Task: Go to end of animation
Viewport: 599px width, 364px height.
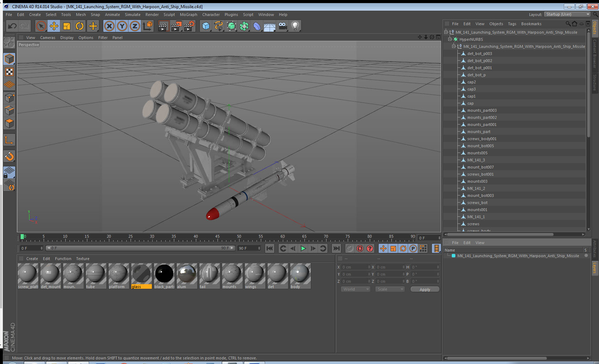Action: click(x=336, y=248)
